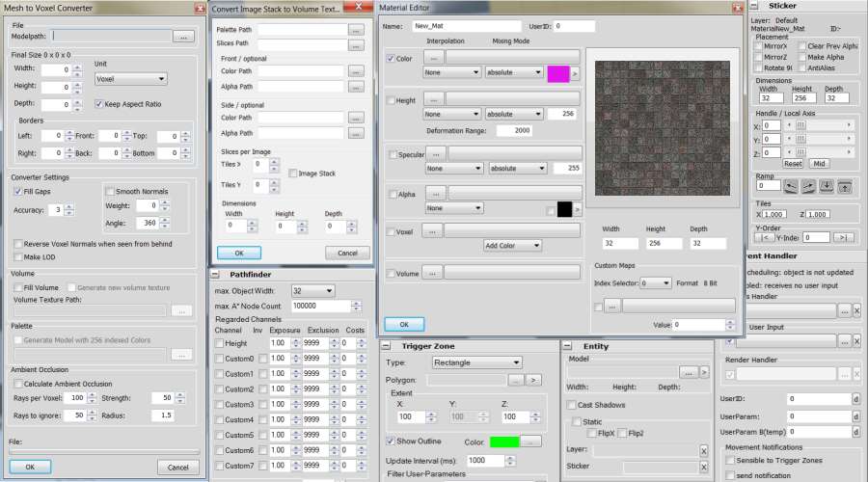The height and width of the screenshot is (482, 868).
Task: Click arrow button next to Entity Model
Action: (704, 372)
